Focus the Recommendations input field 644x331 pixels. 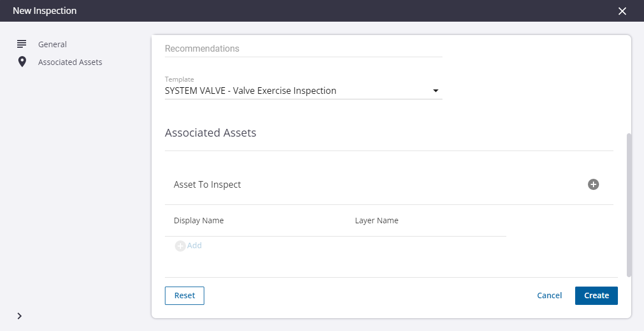[304, 48]
